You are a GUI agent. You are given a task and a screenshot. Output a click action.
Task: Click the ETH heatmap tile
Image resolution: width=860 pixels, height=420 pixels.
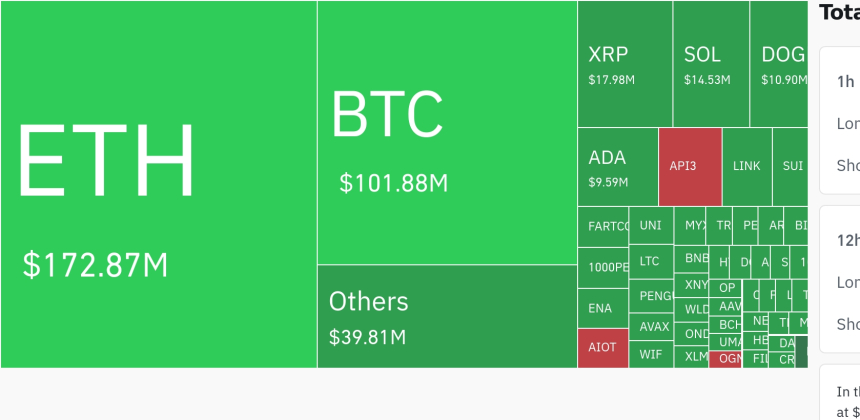158,185
